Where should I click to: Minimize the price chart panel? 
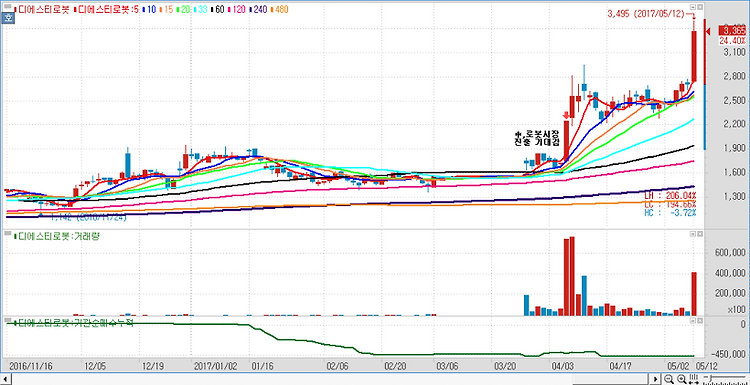coord(693,8)
